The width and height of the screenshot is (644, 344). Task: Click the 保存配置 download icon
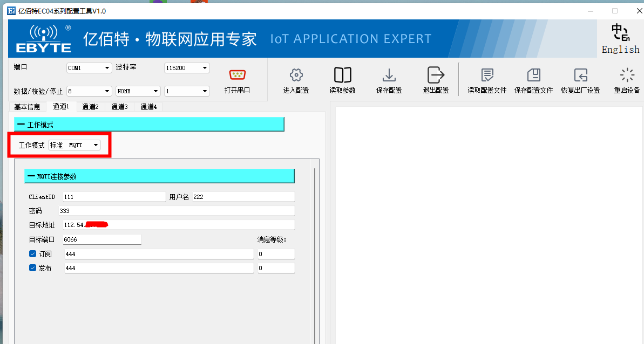[389, 75]
